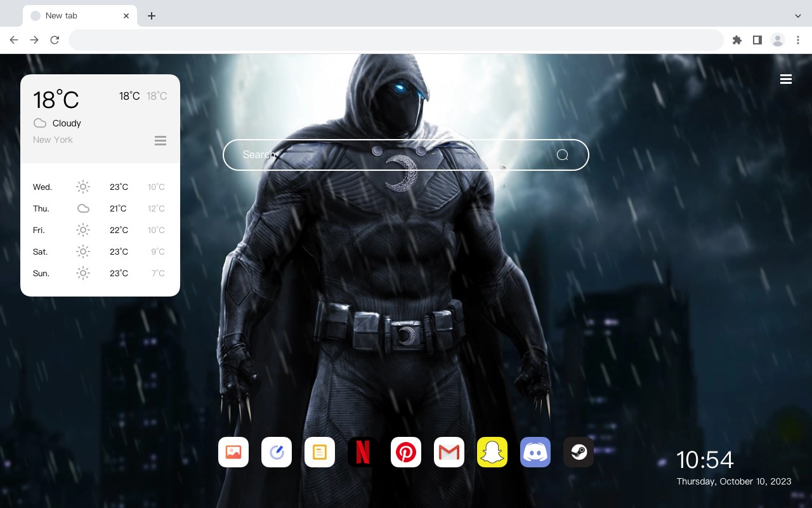Open the Snapchat shortcut

[492, 452]
